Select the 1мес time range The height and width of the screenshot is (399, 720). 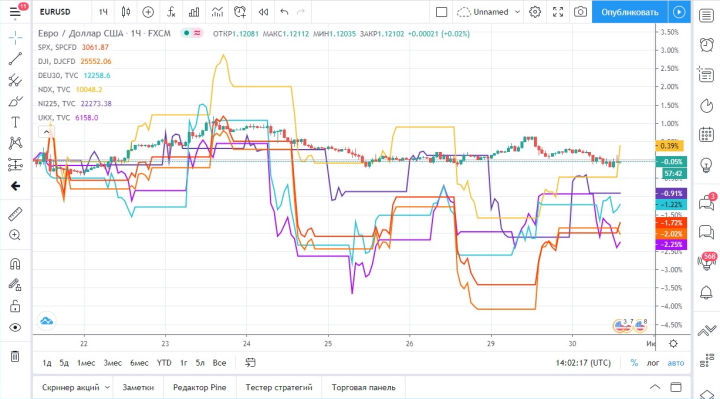[x=86, y=363]
